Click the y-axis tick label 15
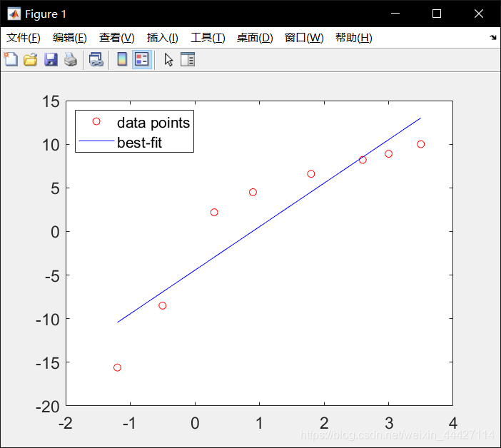 pyautogui.click(x=51, y=101)
